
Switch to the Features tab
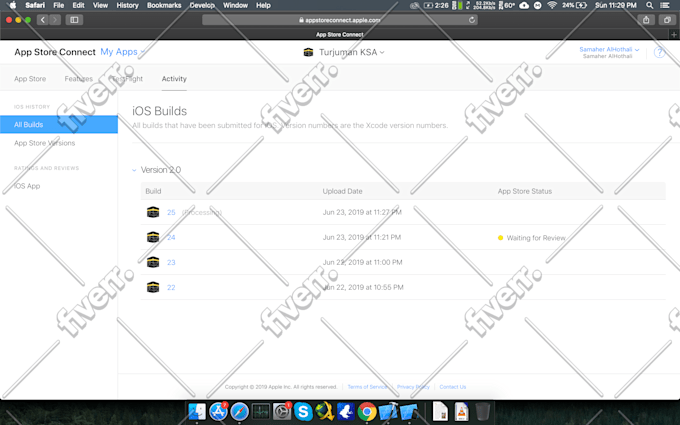pos(78,79)
